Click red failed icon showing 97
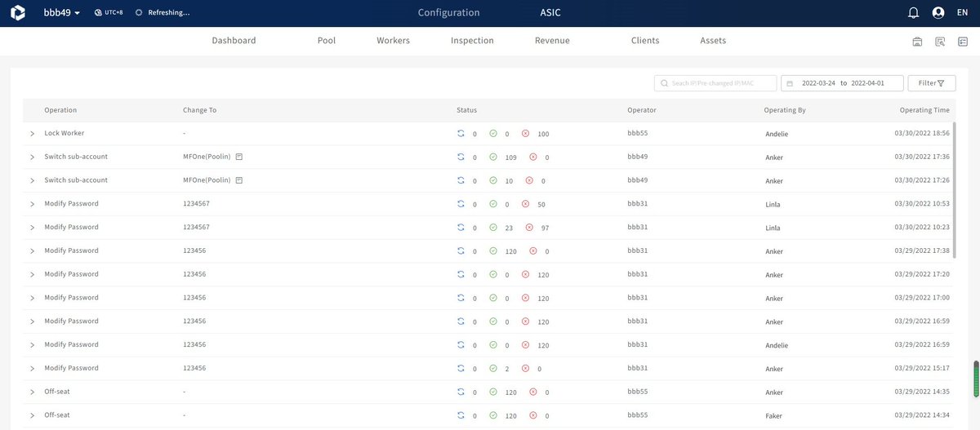 (528, 228)
